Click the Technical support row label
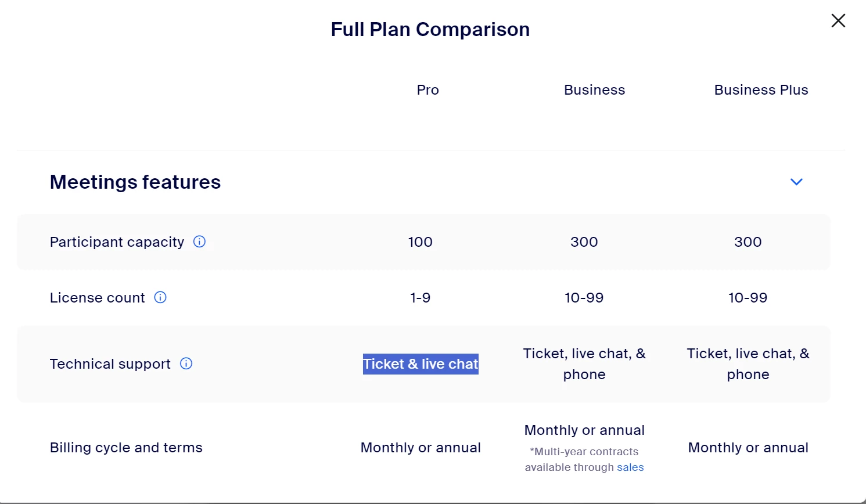Screen dimensions: 866x504 110,364
